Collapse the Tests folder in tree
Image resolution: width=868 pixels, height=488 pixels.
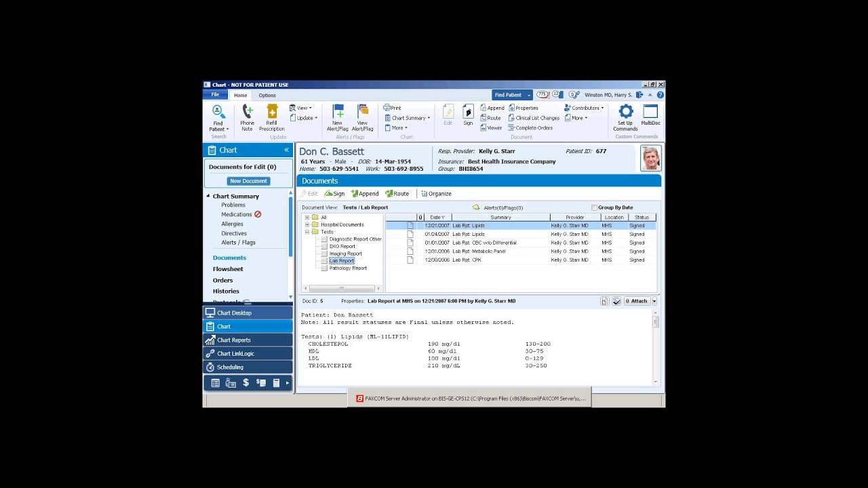click(x=307, y=232)
